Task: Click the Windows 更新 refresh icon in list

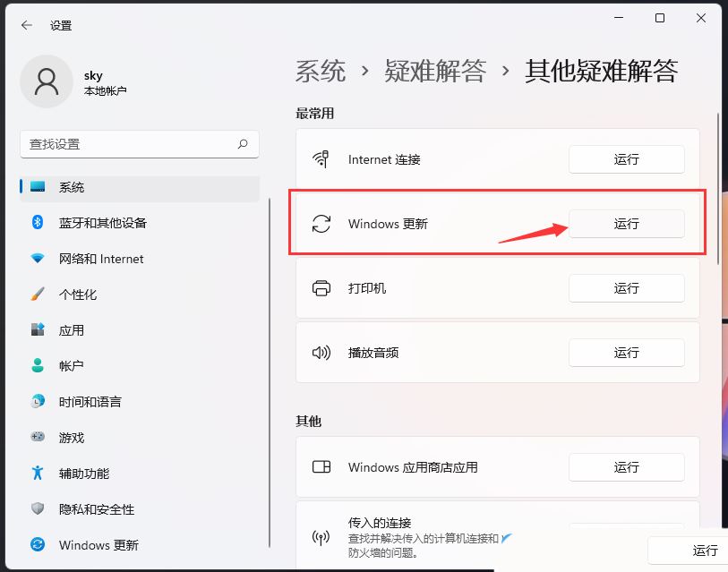Action: pos(321,224)
